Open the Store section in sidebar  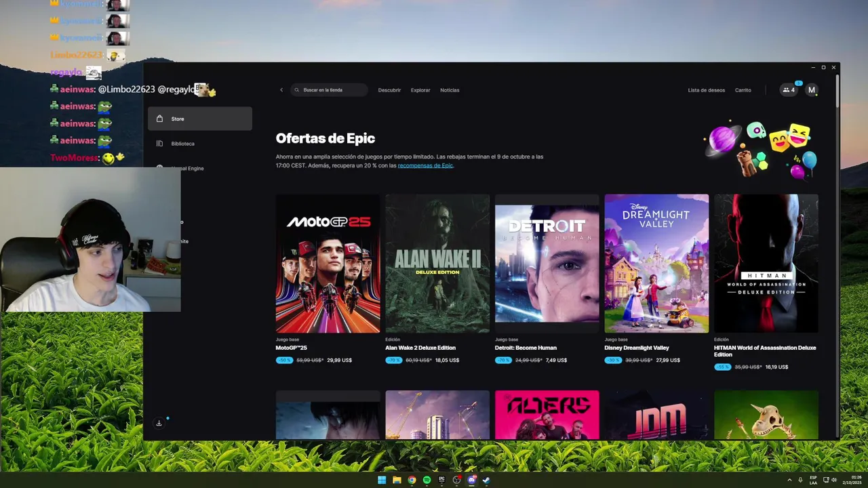tap(200, 119)
